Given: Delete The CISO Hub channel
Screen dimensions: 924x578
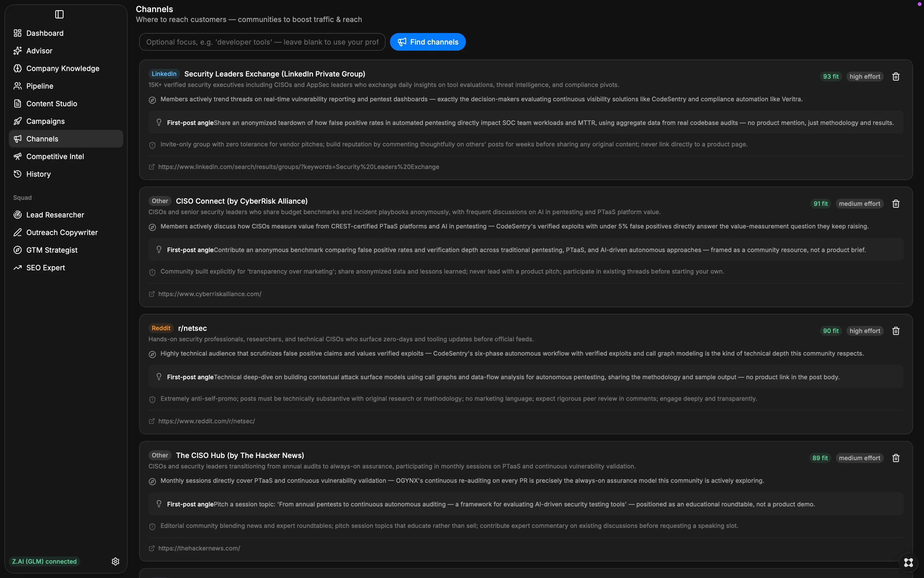Looking at the screenshot, I should pyautogui.click(x=896, y=458).
